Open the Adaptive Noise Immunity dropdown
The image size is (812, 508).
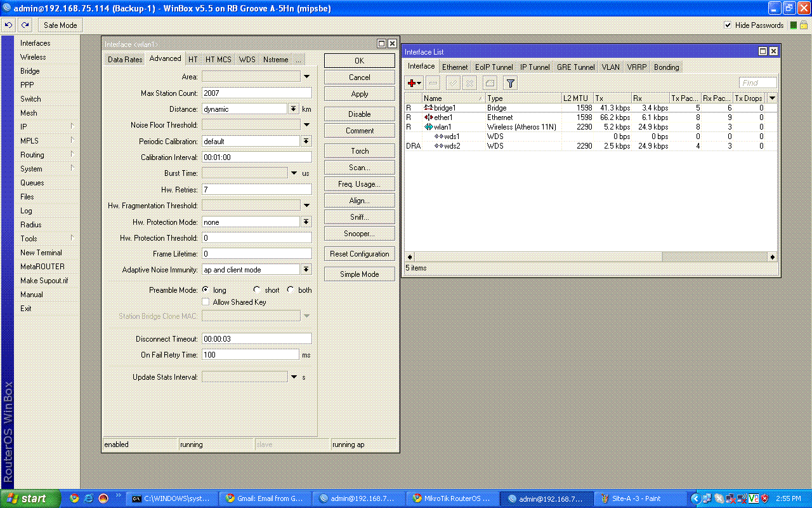click(x=306, y=269)
